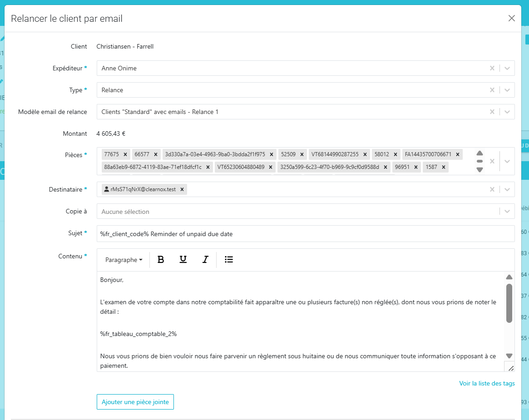Image resolution: width=529 pixels, height=420 pixels.
Task: Click the content editor scrollbar thumb
Action: pyautogui.click(x=509, y=303)
